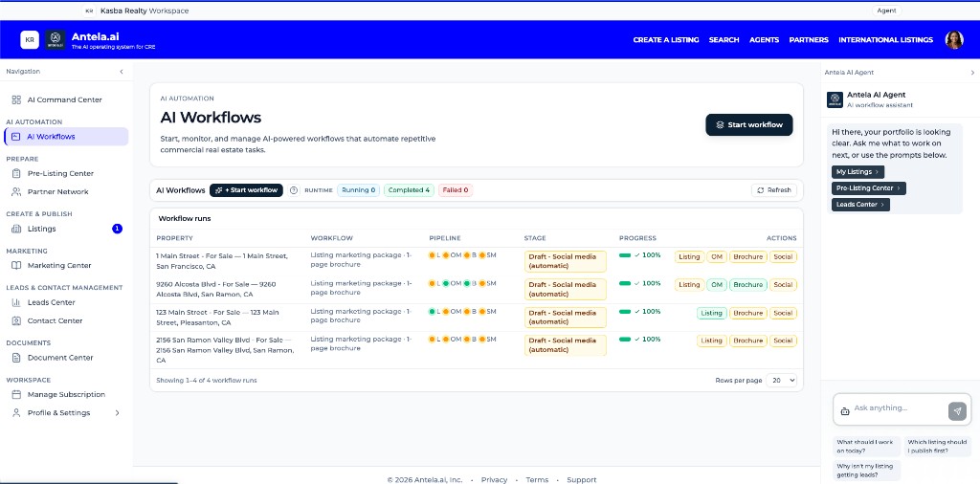Click the KR workspace logo in header
This screenshot has width=980, height=484.
click(30, 39)
